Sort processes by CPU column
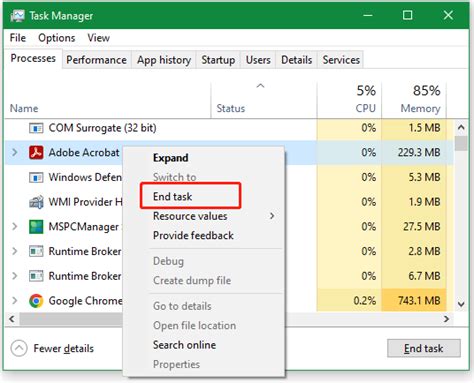 (x=349, y=100)
